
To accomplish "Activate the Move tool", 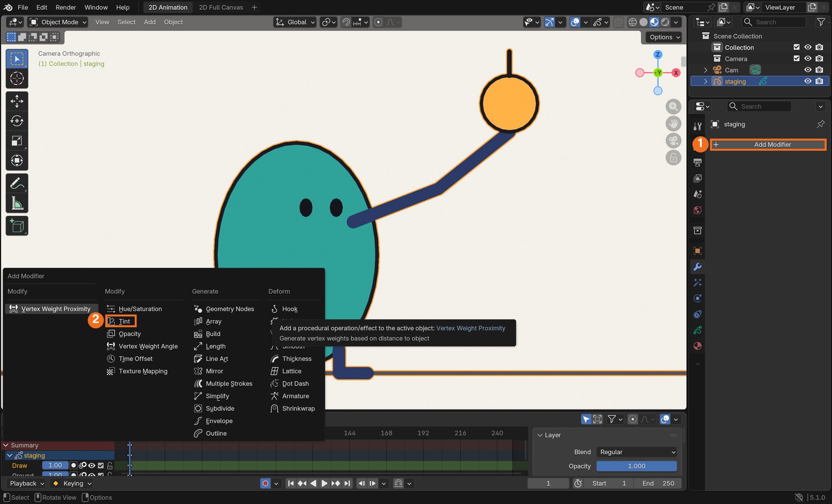I will (x=17, y=101).
